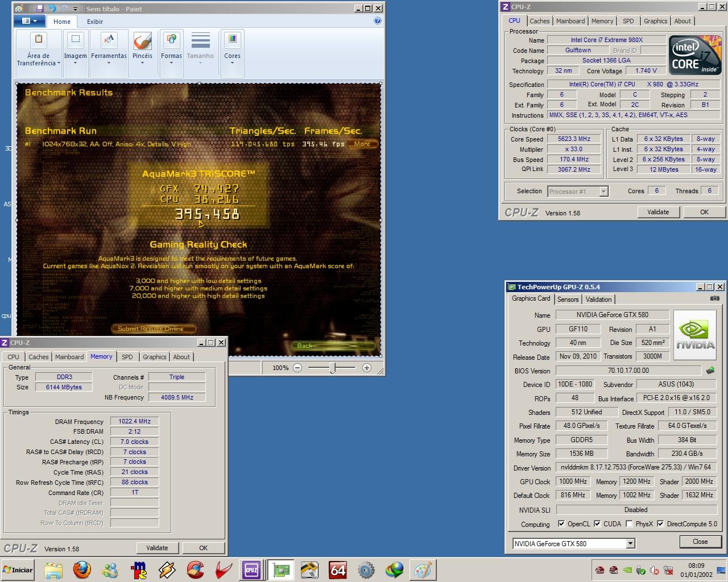Click the Intel Core i7 logo in CPU-Z

[x=694, y=55]
